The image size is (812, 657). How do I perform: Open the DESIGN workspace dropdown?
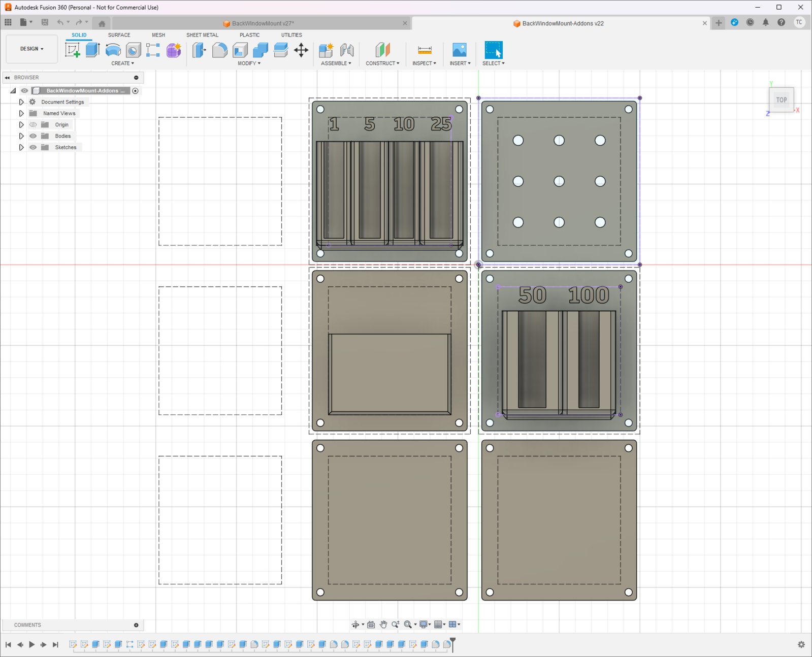[31, 49]
